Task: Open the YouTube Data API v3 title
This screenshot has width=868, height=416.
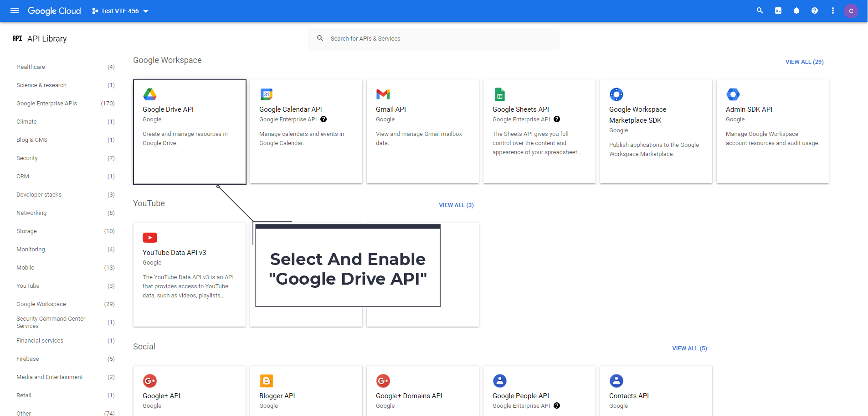Action: point(175,253)
